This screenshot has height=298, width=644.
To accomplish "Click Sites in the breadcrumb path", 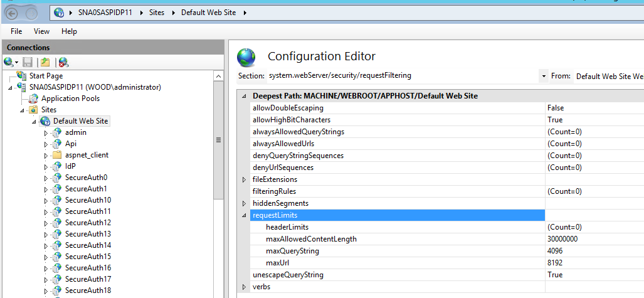I will pyautogui.click(x=157, y=13).
